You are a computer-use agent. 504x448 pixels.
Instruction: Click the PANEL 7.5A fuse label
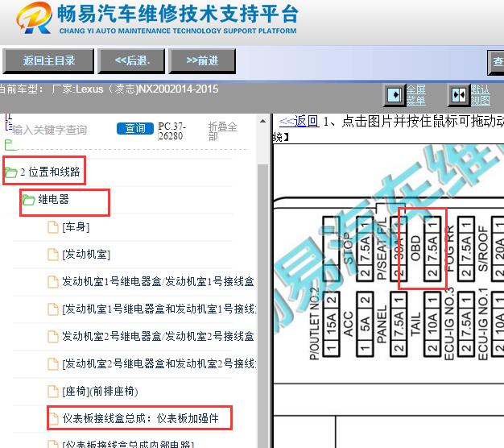(382, 324)
